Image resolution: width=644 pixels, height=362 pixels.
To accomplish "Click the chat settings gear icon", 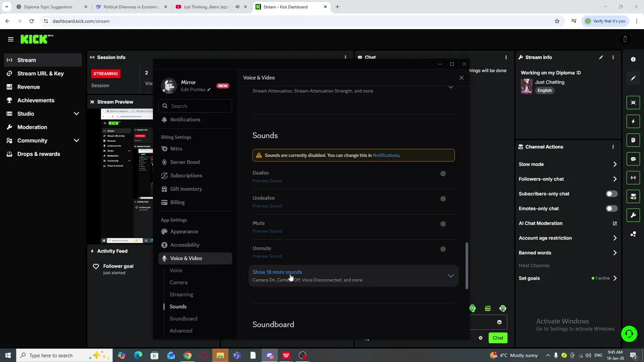I will (x=480, y=338).
